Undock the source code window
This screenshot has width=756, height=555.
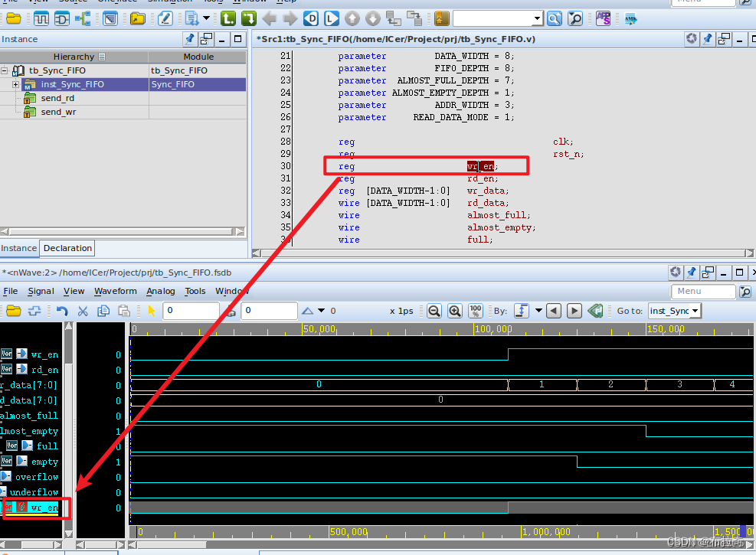tap(724, 39)
